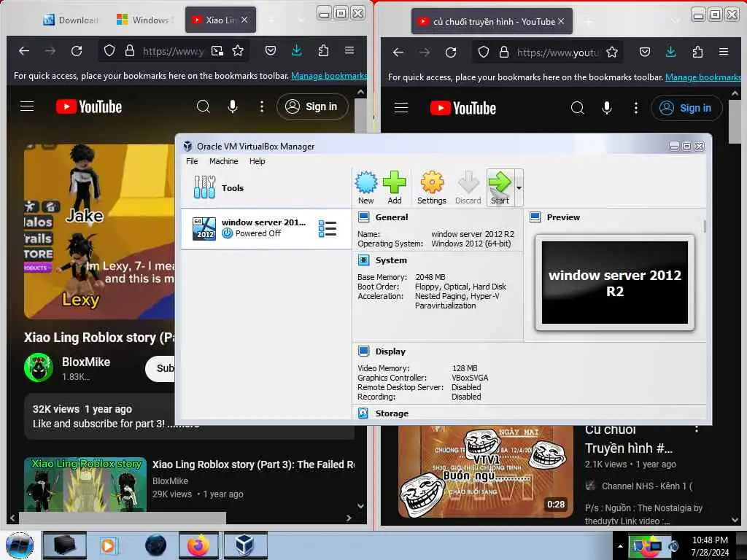Image resolution: width=747 pixels, height=560 pixels.
Task: Show hidden tray icons arrow
Action: coord(620,546)
